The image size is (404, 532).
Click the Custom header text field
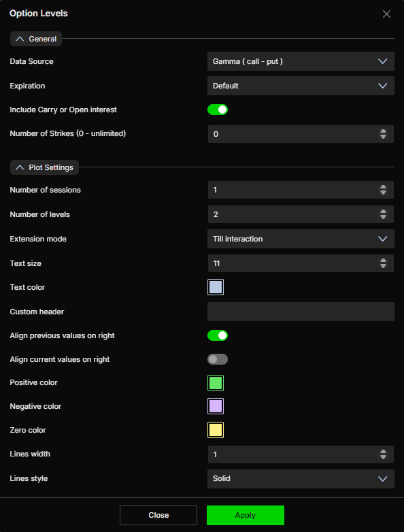click(301, 312)
